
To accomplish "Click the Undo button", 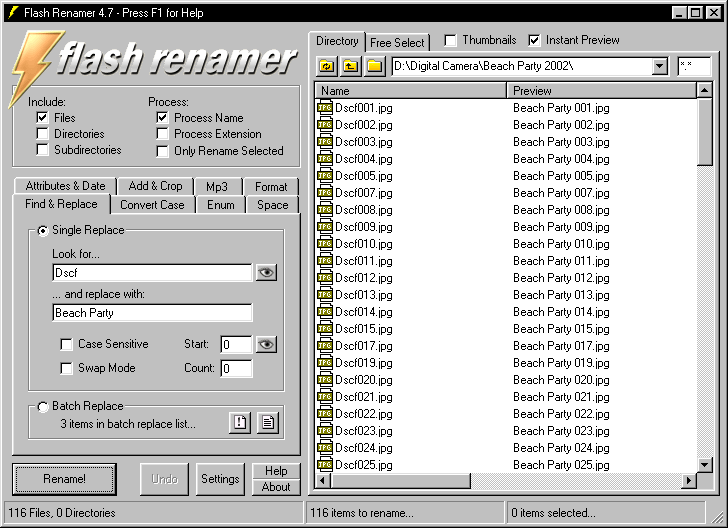I will [x=164, y=479].
